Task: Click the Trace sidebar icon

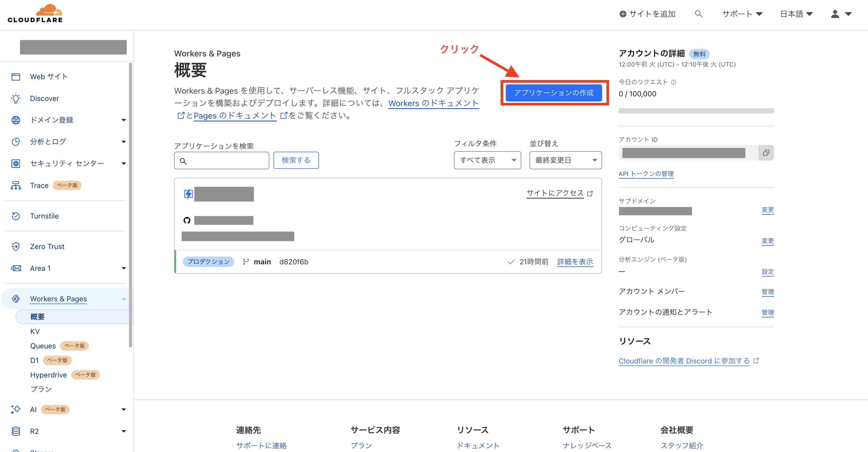Action: 16,185
